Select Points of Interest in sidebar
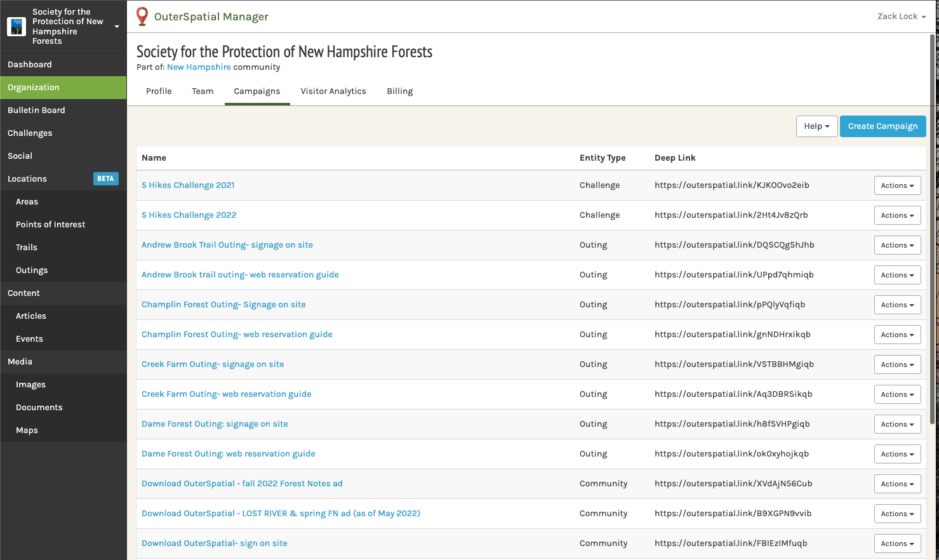Viewport: 939px width, 560px height. coord(50,225)
